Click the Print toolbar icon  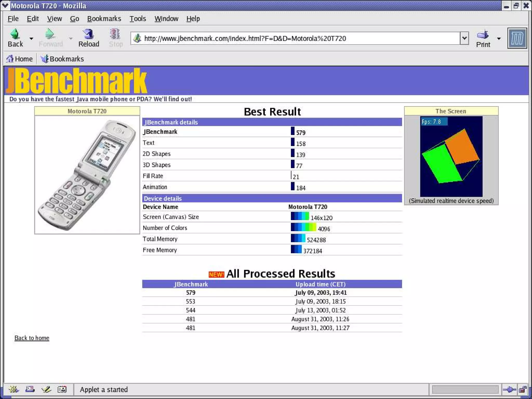(483, 35)
